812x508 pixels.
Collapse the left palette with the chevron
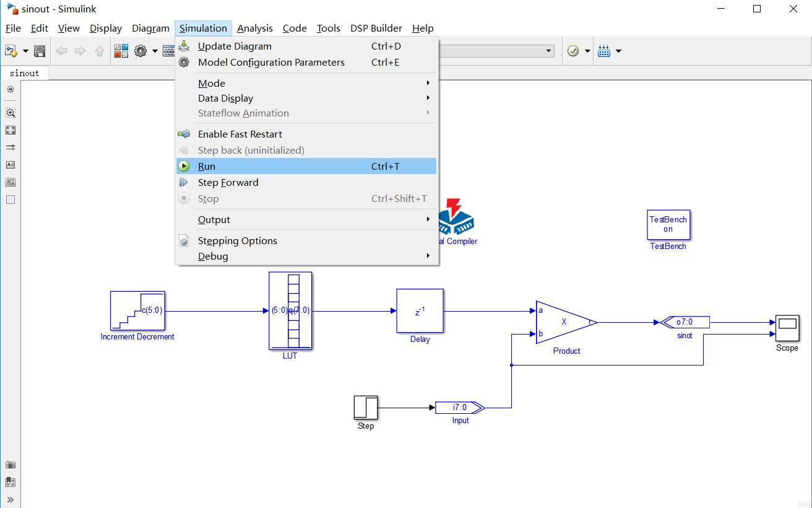tap(10, 499)
